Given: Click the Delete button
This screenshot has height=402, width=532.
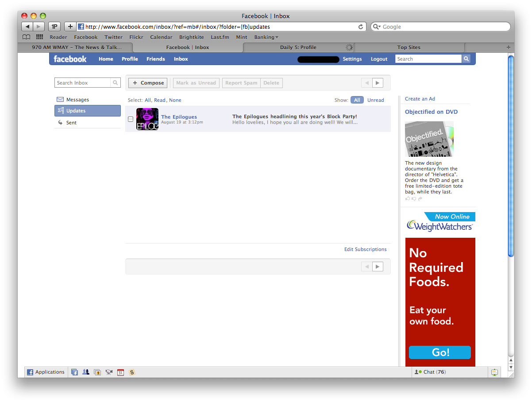Looking at the screenshot, I should (x=271, y=83).
